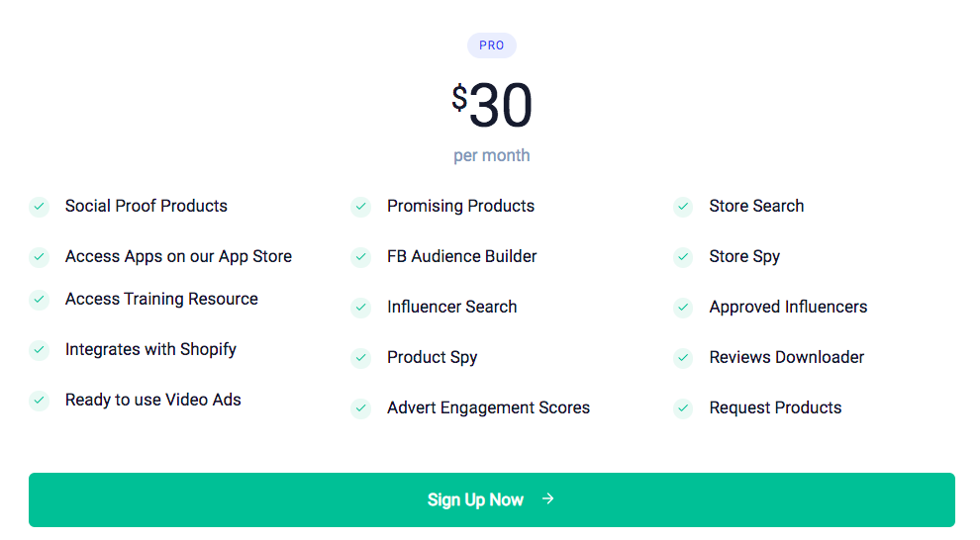The width and height of the screenshot is (980, 540).
Task: Click the check icon next to Reviews Downloader
Action: tap(683, 358)
